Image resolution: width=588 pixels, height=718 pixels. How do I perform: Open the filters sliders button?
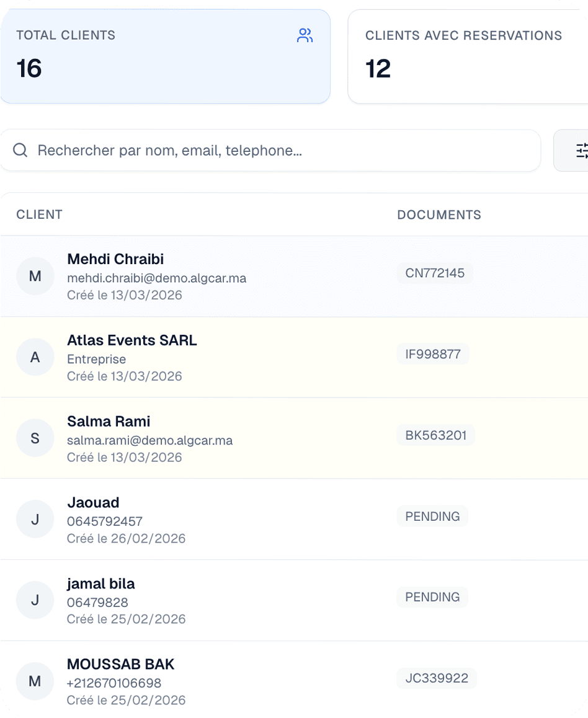(581, 150)
